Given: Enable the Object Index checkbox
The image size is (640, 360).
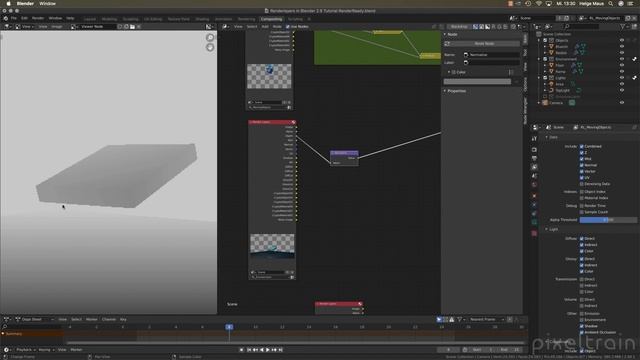Looking at the screenshot, I should click(x=582, y=191).
